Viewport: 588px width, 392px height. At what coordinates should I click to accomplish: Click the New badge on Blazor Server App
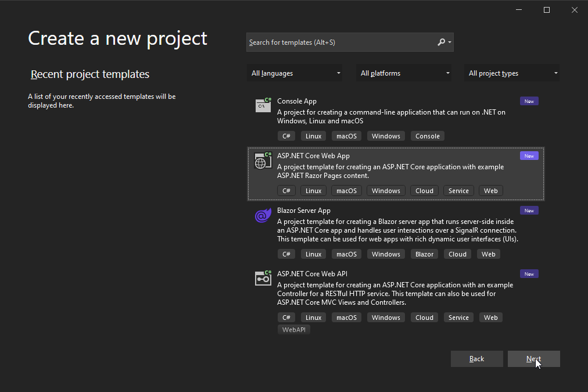529,211
